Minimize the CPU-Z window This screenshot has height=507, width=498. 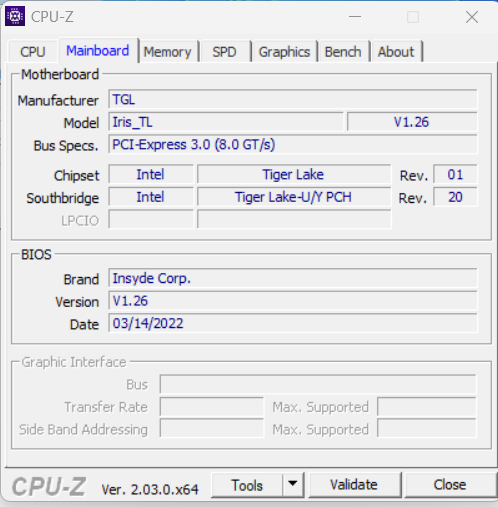click(355, 17)
